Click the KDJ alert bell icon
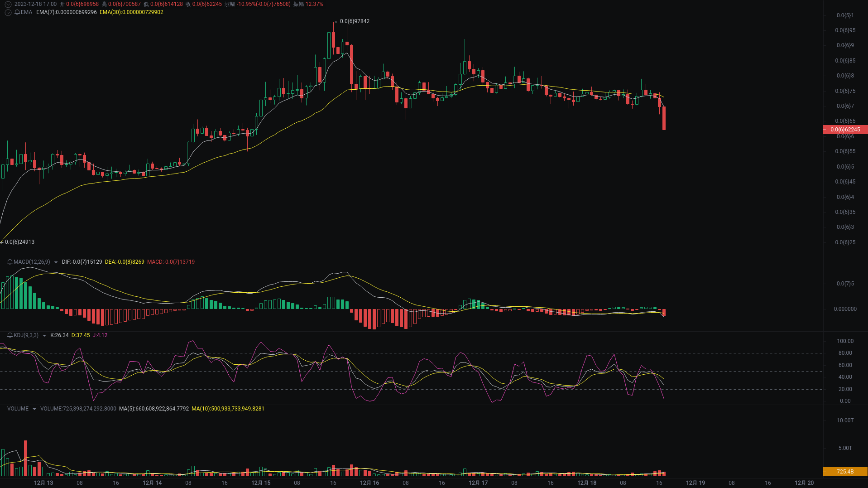 [10, 335]
